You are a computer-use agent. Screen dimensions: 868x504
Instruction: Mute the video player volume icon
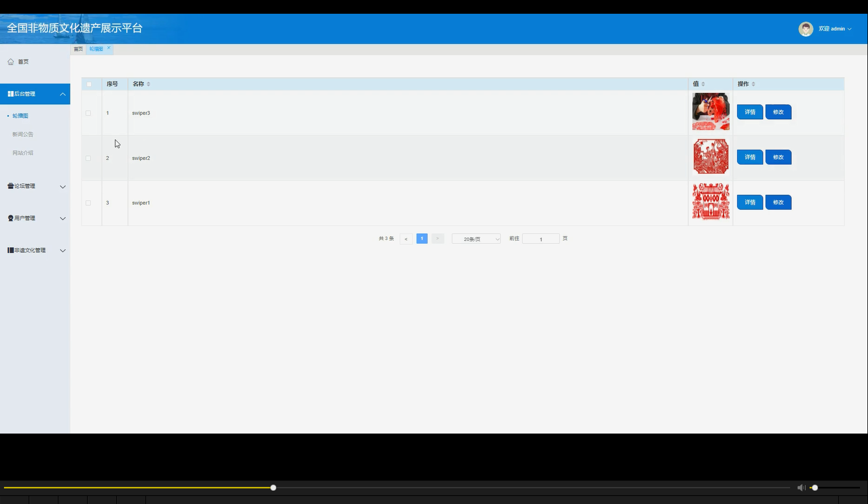pos(801,487)
